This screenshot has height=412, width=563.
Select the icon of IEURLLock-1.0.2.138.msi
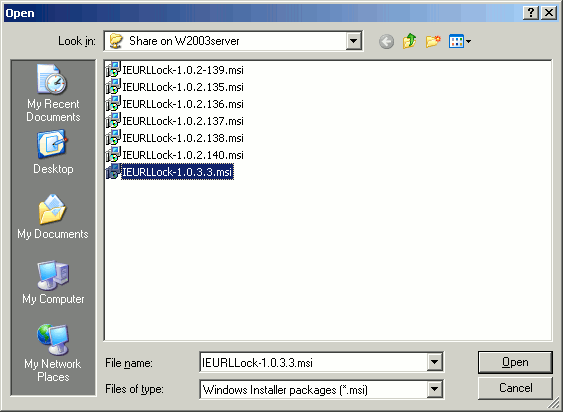pos(113,138)
